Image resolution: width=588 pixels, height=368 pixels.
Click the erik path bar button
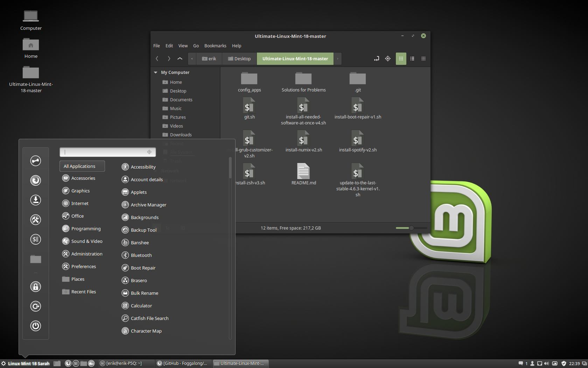click(x=209, y=59)
